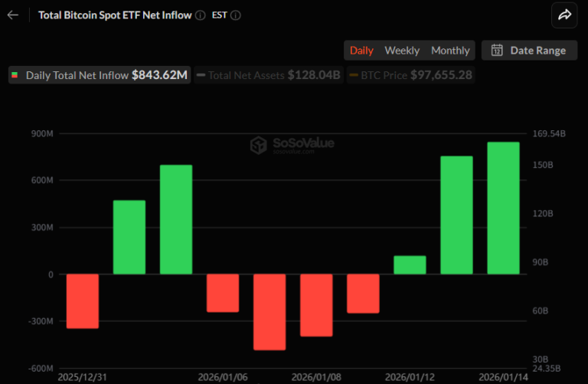This screenshot has height=384, width=588.
Task: Switch to the Weekly tab
Action: pos(402,51)
